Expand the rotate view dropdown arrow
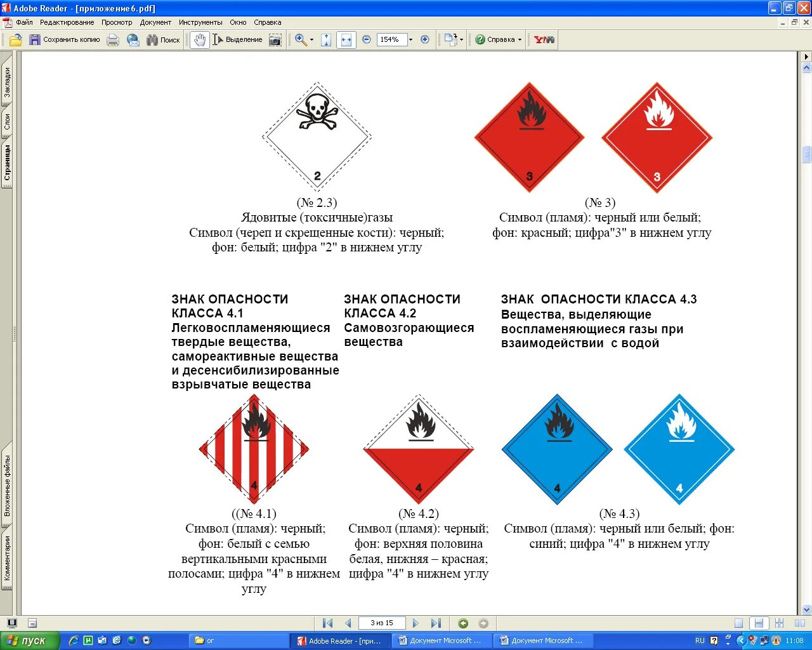The image size is (812, 650). click(x=461, y=39)
